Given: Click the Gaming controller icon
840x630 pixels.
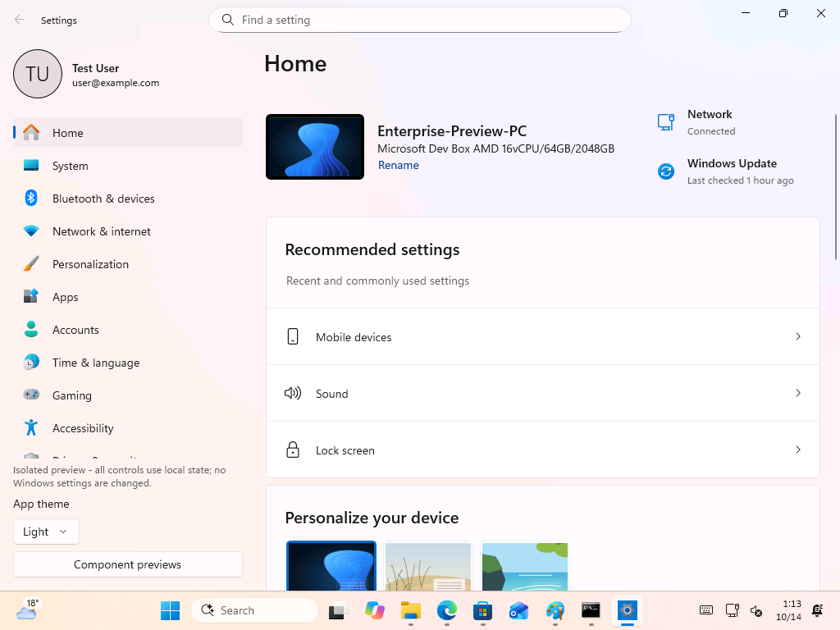Looking at the screenshot, I should click(31, 395).
